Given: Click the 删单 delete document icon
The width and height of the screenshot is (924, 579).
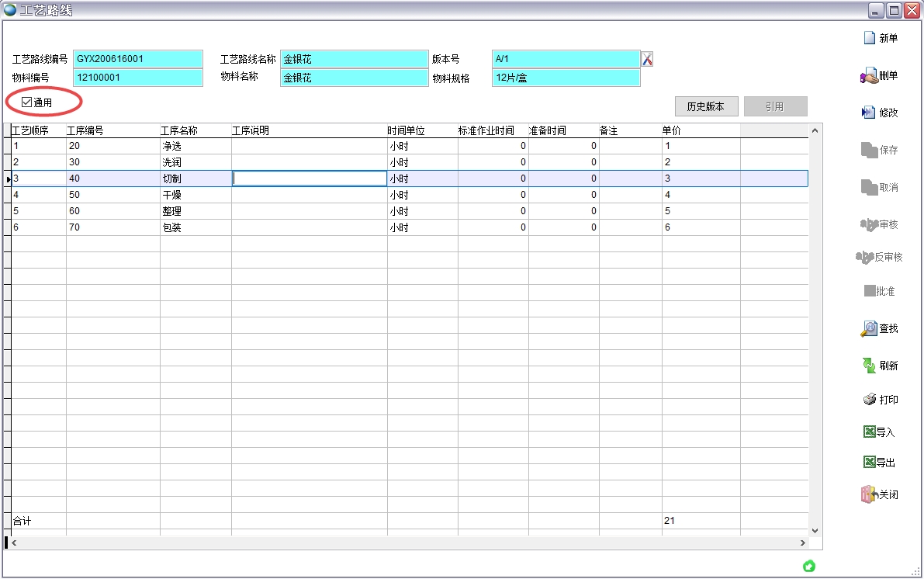Looking at the screenshot, I should pos(869,76).
